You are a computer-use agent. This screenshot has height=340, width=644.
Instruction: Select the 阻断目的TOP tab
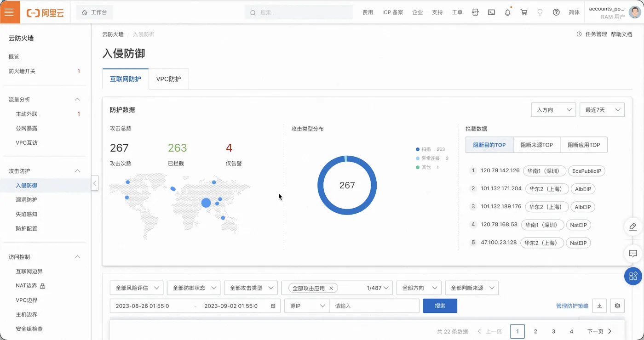click(489, 145)
